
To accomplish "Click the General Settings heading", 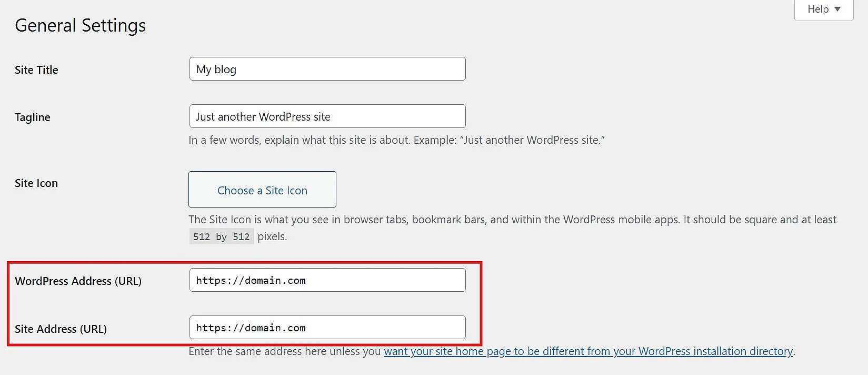I will click(x=80, y=25).
